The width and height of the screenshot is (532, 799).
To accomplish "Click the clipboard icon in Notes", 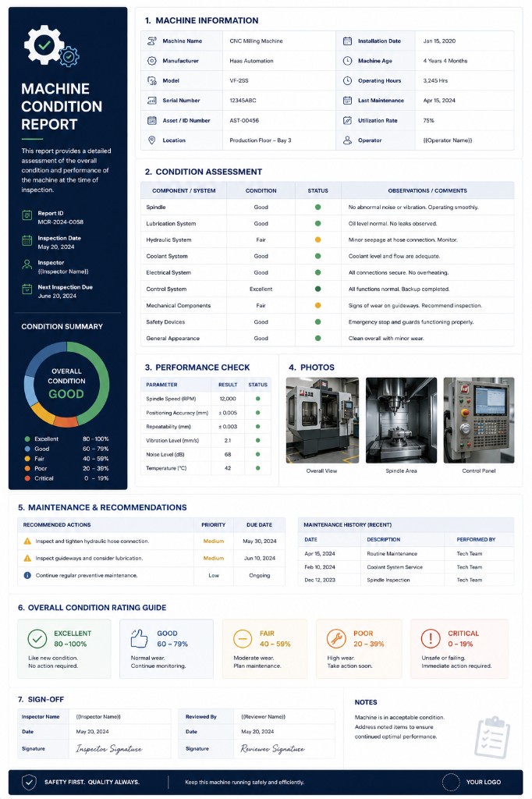I will point(492,738).
